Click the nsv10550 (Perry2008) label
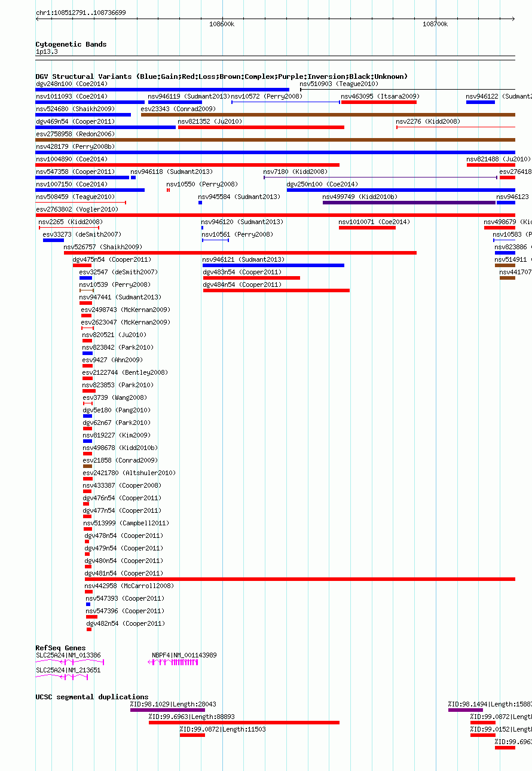The width and height of the screenshot is (532, 771). pos(202,184)
